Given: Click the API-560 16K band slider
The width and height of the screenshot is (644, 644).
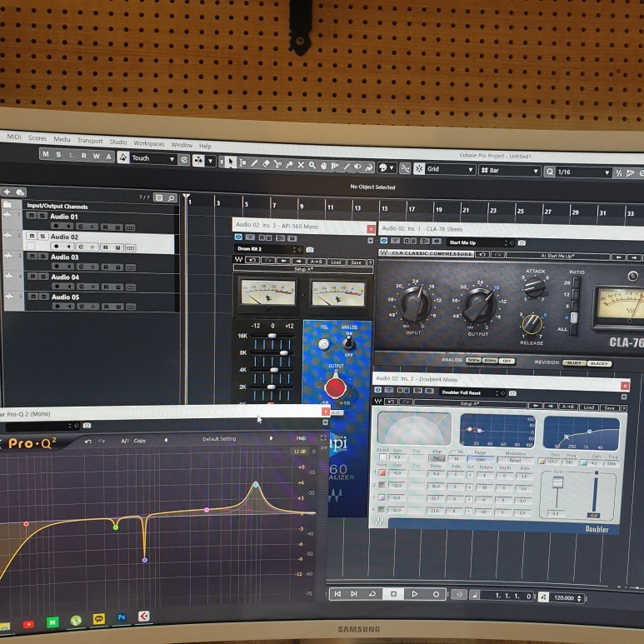Looking at the screenshot, I should pos(272,336).
